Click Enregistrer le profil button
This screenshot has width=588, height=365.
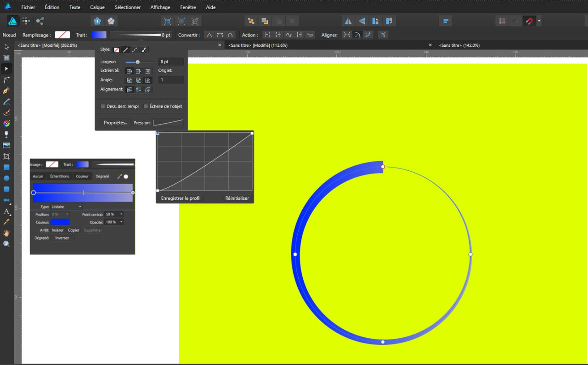(181, 198)
